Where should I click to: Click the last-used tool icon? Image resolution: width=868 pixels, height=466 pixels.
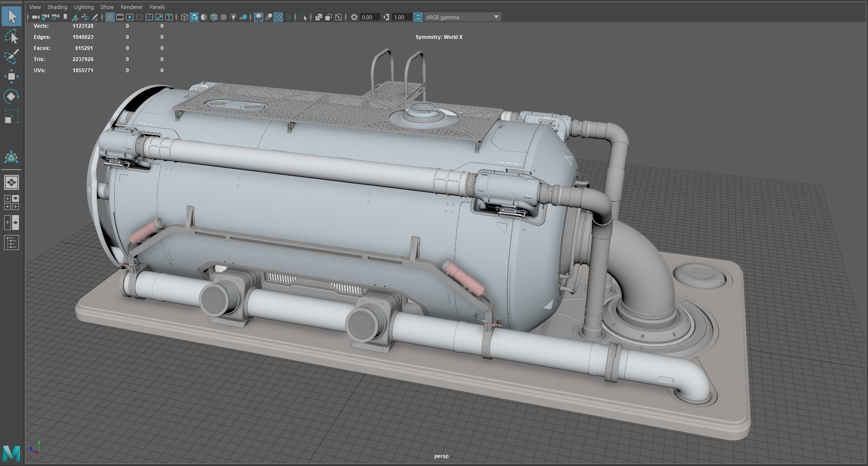tap(12, 157)
